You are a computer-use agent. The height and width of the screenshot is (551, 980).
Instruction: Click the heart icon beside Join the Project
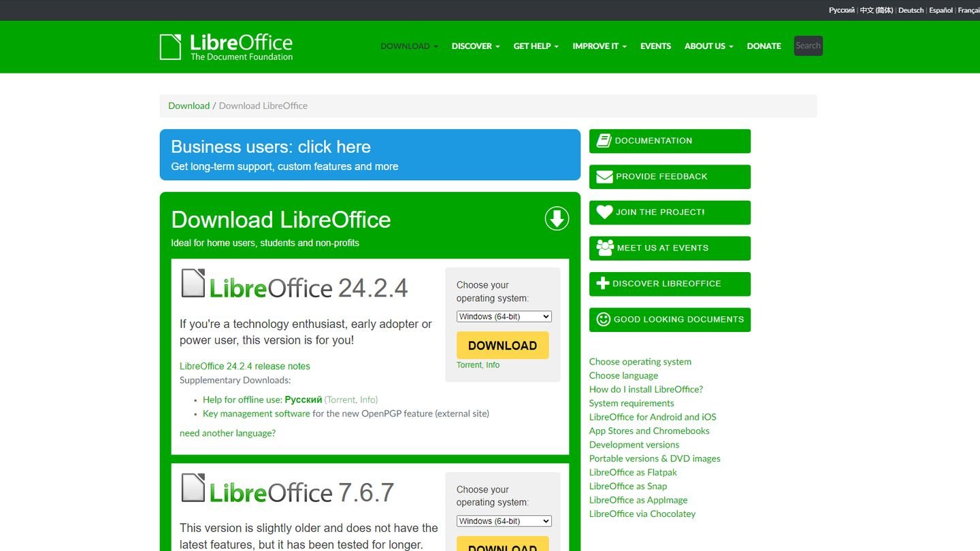(x=604, y=212)
